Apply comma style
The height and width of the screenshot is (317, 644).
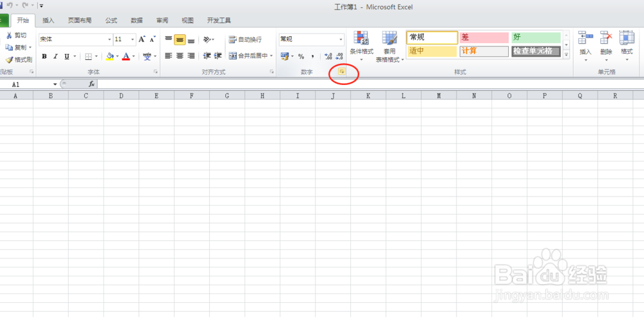click(312, 56)
